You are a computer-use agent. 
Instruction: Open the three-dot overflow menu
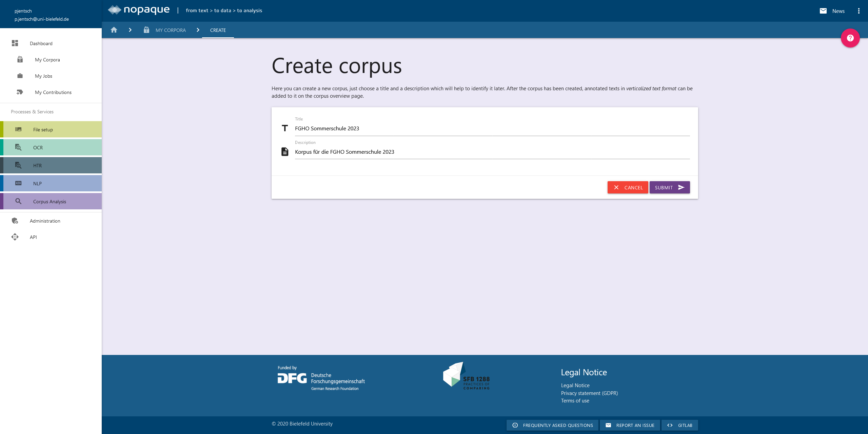tap(859, 11)
